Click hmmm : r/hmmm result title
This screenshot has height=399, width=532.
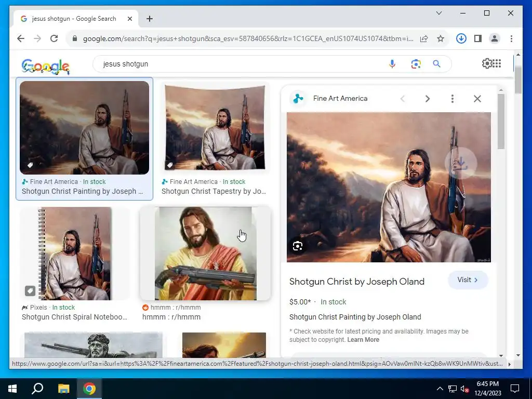click(x=171, y=317)
